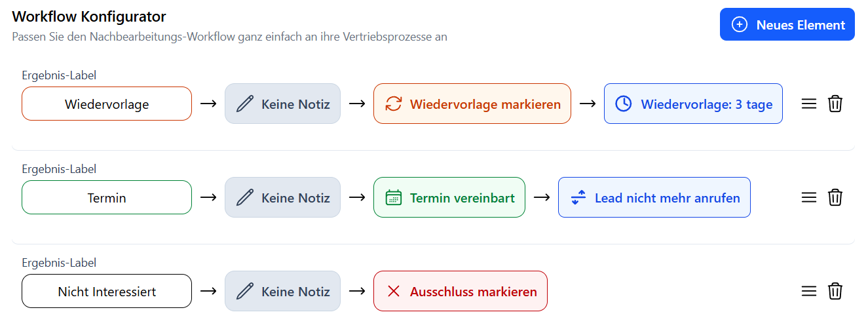Edit the Wiedervorlage label field
The image size is (868, 329).
tap(107, 104)
